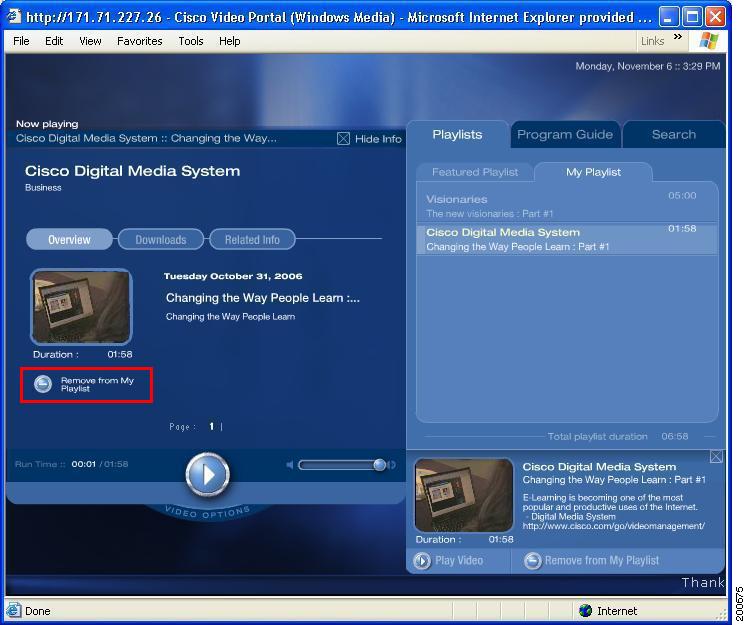Screen dimensions: 745x625
Task: Click the 'Monday, November 6' date and time
Action: pos(648,66)
